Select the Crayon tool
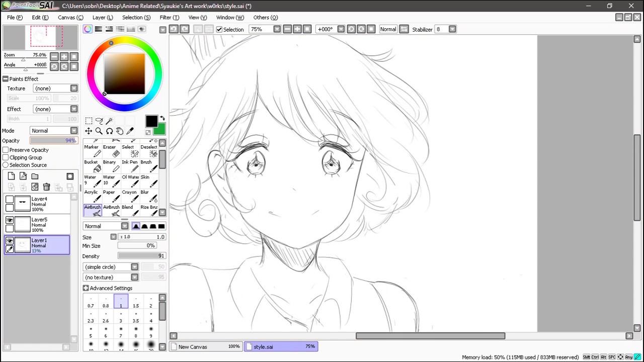This screenshot has width=644, height=362. 129,196
